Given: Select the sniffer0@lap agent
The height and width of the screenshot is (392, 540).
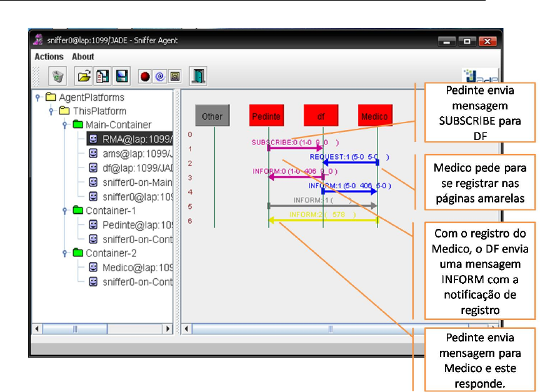Looking at the screenshot, I should (x=131, y=197).
